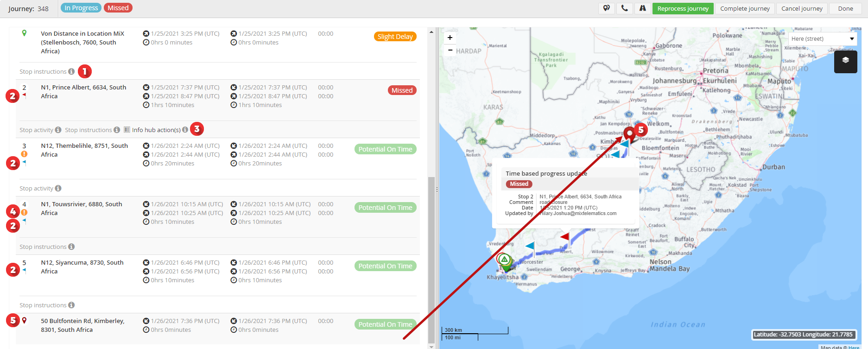Click the N12, Thembelihle, 8751 address
The image size is (868, 349).
pyautogui.click(x=84, y=150)
